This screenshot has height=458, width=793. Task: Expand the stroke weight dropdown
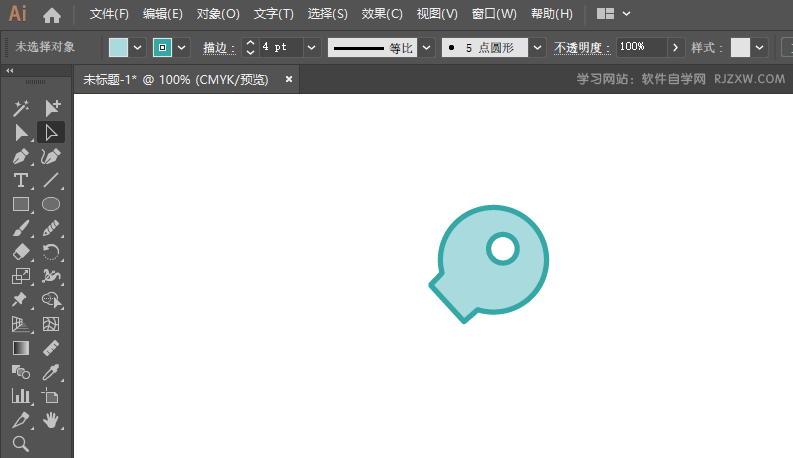[x=312, y=48]
